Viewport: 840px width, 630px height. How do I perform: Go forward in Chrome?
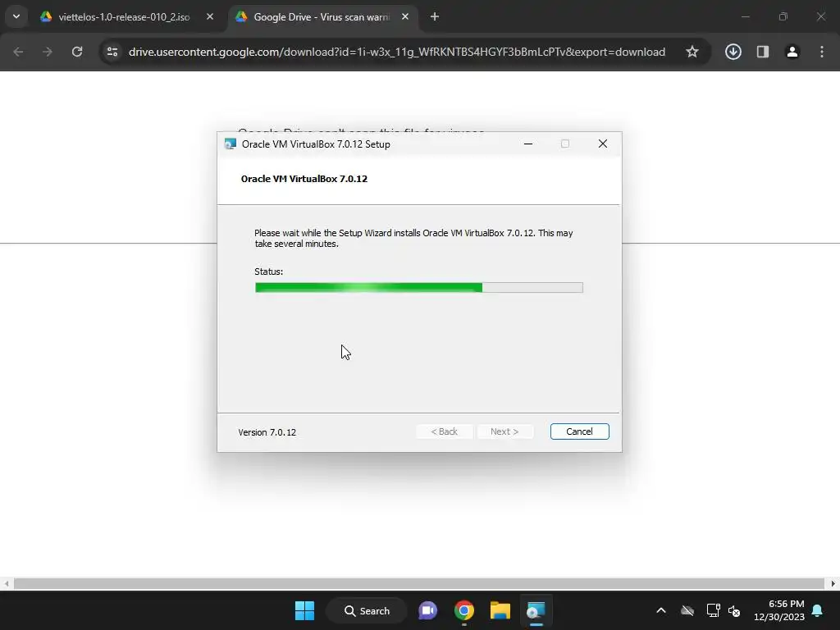pos(48,52)
